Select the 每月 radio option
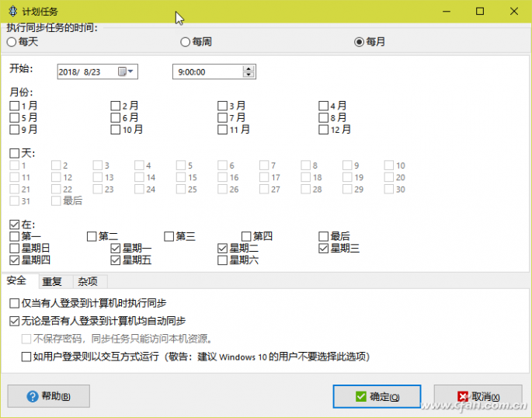 (x=359, y=42)
